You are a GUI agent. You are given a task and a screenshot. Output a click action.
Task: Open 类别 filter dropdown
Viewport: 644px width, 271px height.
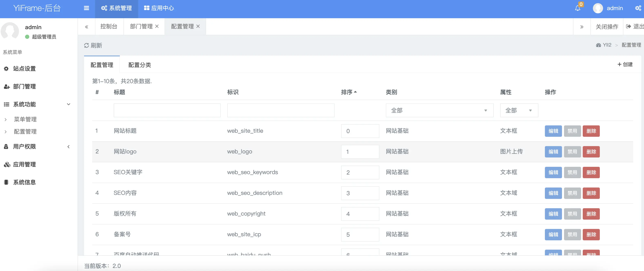pos(439,110)
